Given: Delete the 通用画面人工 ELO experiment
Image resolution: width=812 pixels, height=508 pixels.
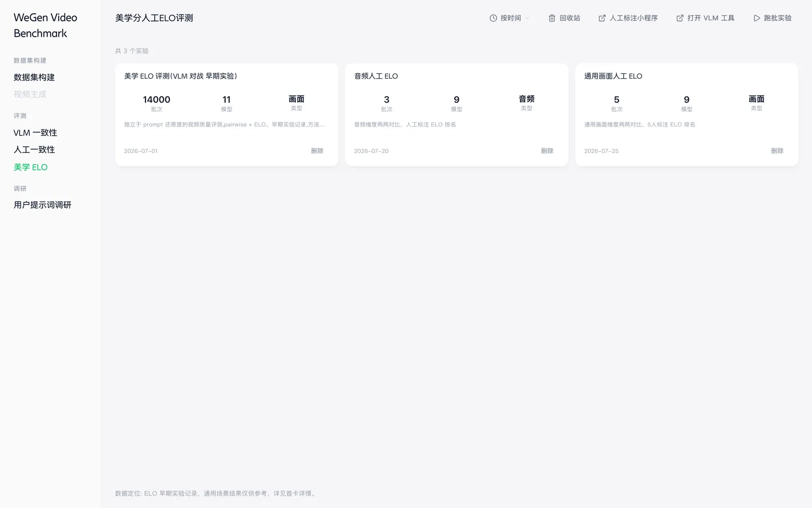Looking at the screenshot, I should [777, 151].
